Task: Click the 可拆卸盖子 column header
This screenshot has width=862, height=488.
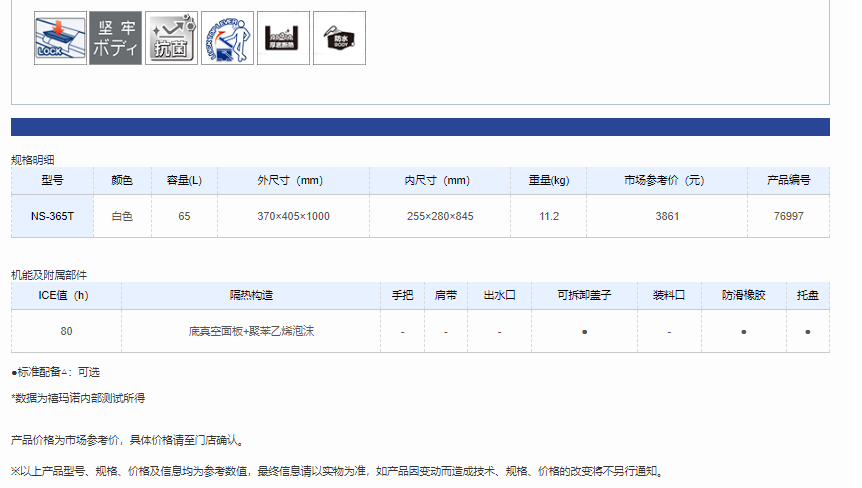Action: [x=584, y=295]
